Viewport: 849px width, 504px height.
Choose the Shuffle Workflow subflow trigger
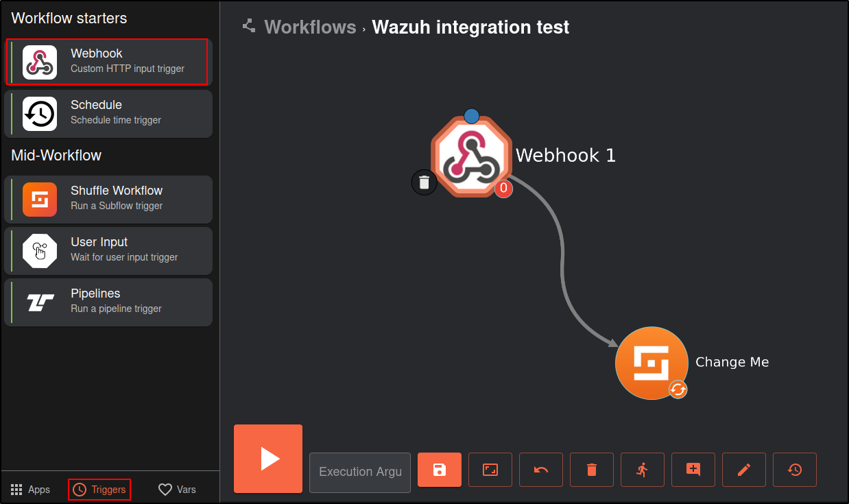click(x=108, y=199)
